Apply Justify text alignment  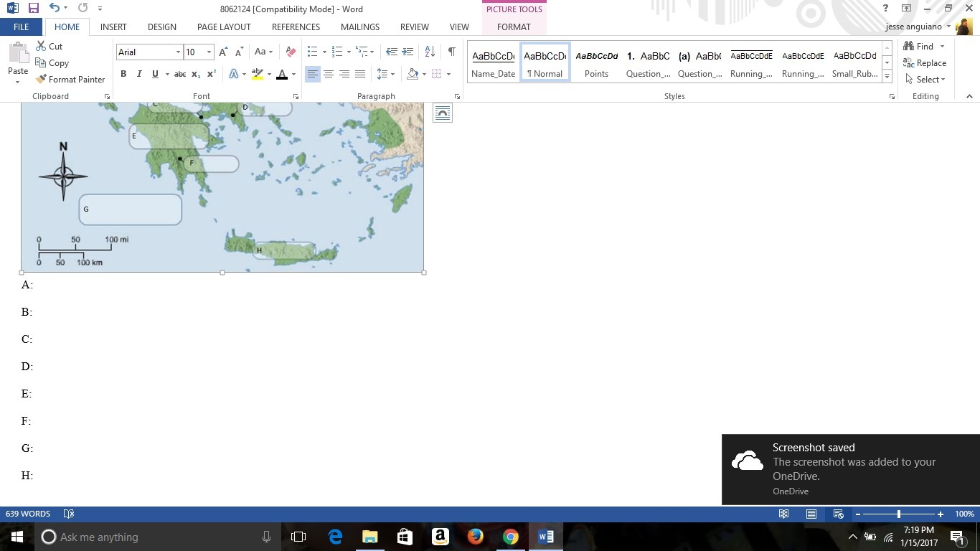pos(360,74)
